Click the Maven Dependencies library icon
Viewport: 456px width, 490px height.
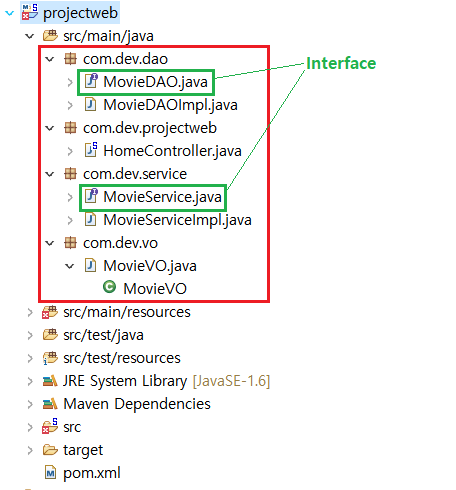click(50, 404)
